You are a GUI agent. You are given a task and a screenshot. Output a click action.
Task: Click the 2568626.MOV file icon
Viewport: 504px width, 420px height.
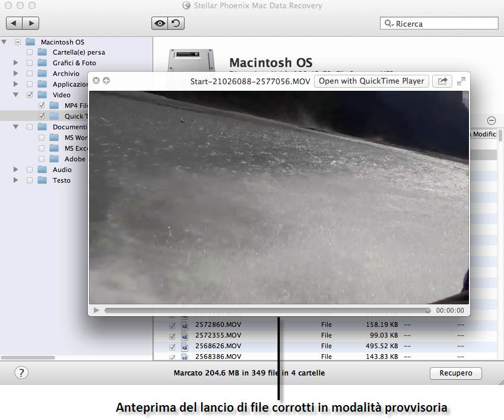coord(185,346)
